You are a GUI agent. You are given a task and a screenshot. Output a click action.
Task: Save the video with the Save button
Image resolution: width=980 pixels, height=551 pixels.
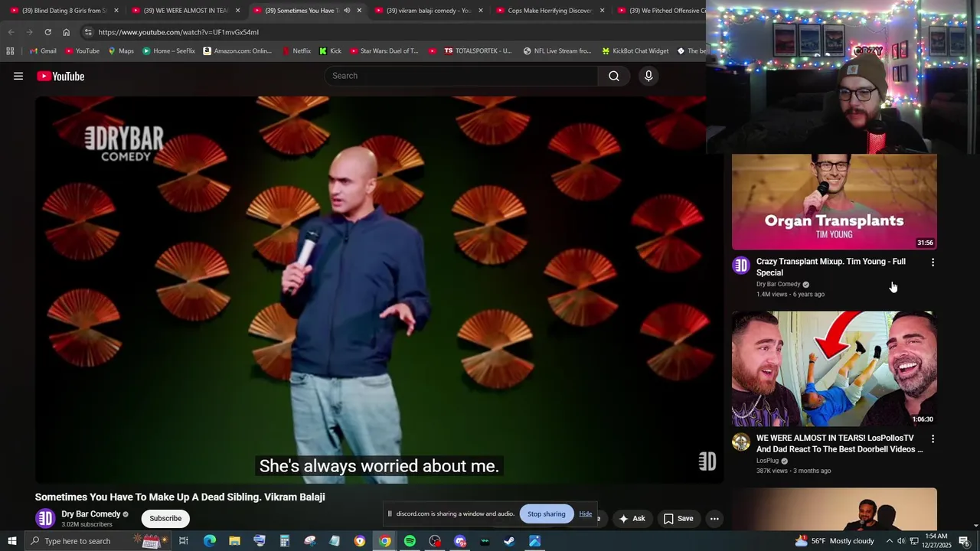678,518
